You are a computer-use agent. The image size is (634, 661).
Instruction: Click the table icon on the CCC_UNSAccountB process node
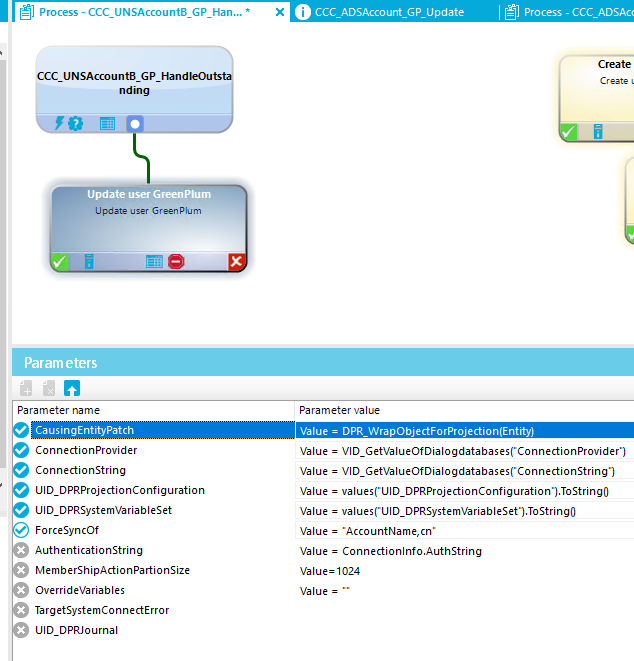pos(107,124)
